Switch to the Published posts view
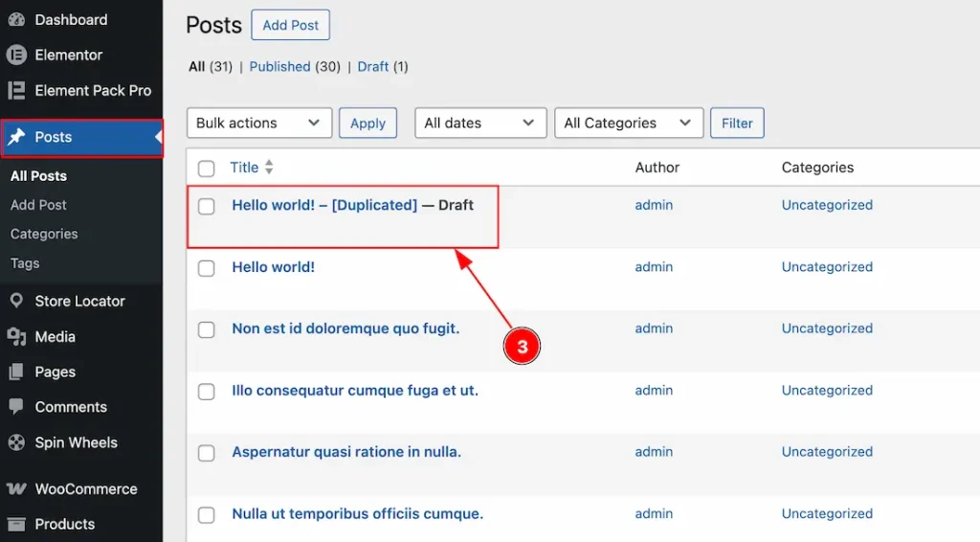The height and width of the screenshot is (542, 980). click(x=279, y=67)
